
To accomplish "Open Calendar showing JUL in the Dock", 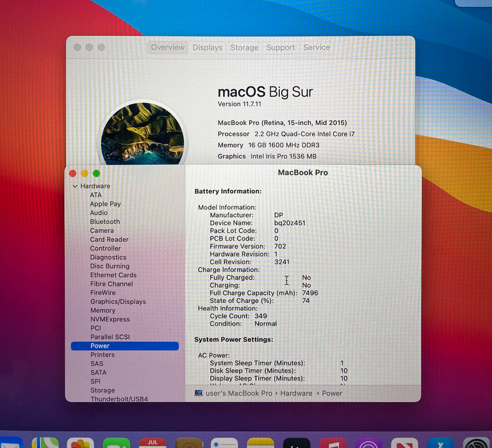I will tap(152, 443).
